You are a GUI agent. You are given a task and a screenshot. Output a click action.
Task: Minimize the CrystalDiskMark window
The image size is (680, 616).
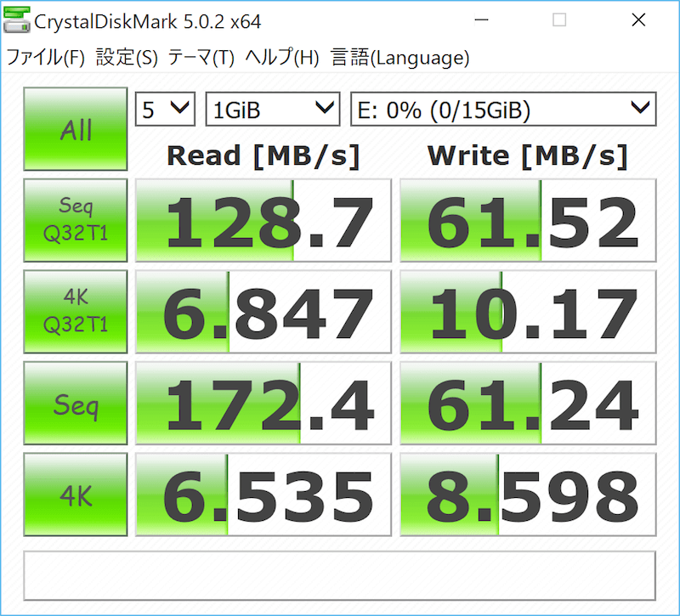click(481, 20)
